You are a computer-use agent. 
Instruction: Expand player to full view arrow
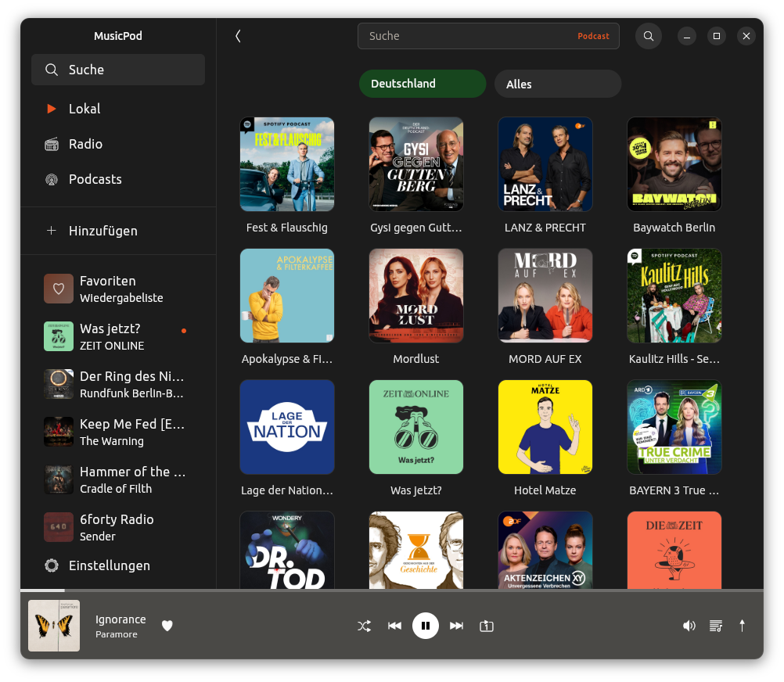tap(742, 626)
